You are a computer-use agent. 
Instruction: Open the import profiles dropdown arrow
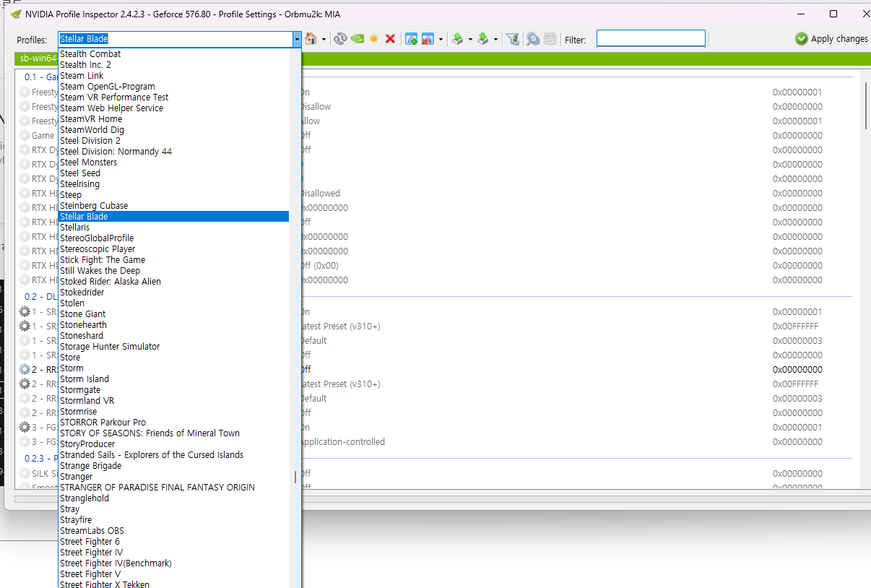point(495,39)
